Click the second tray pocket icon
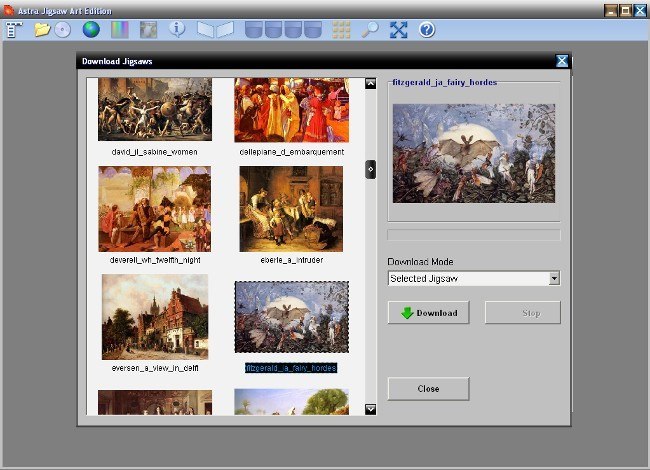Image resolution: width=650 pixels, height=470 pixels. [x=274, y=30]
